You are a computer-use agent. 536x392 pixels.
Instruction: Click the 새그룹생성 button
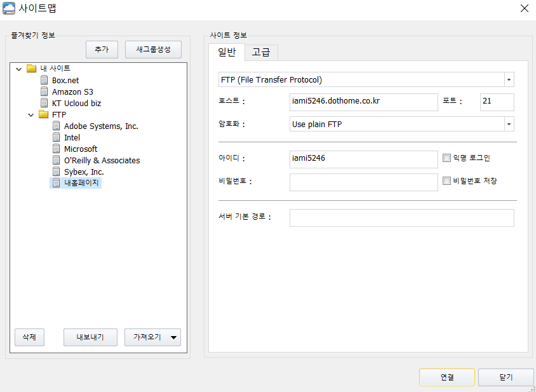coord(153,49)
